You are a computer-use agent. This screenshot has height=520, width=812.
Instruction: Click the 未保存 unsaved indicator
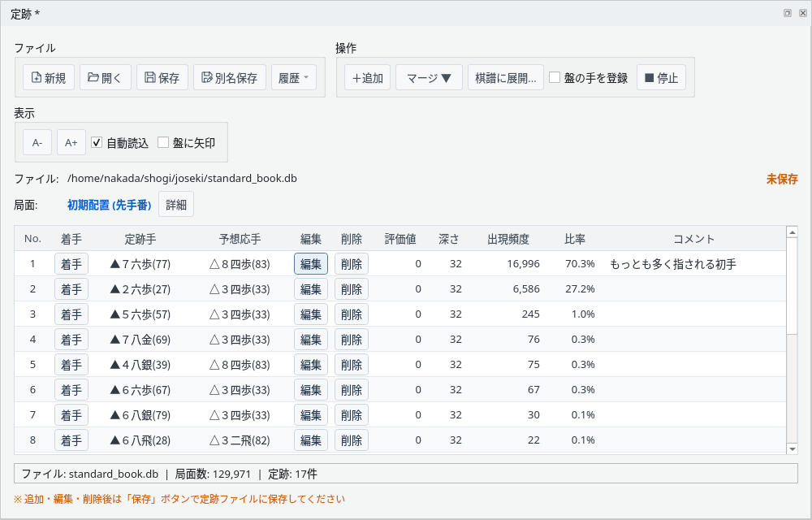pos(782,179)
